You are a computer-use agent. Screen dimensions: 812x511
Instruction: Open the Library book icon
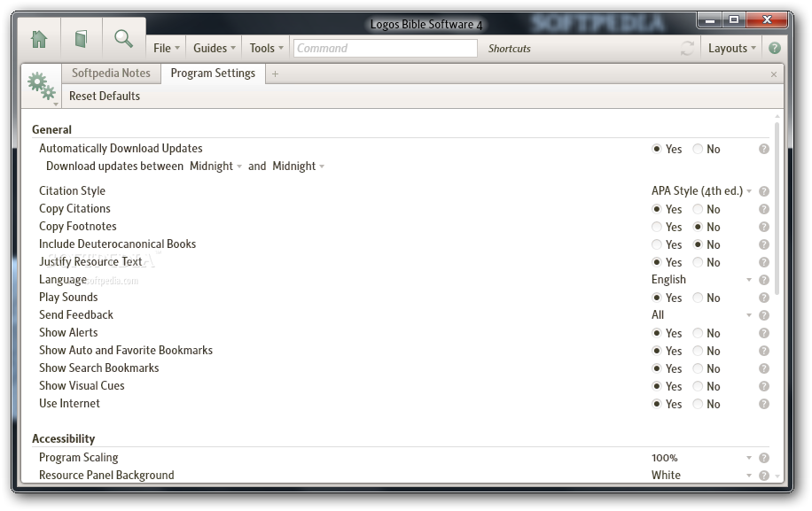click(x=81, y=39)
